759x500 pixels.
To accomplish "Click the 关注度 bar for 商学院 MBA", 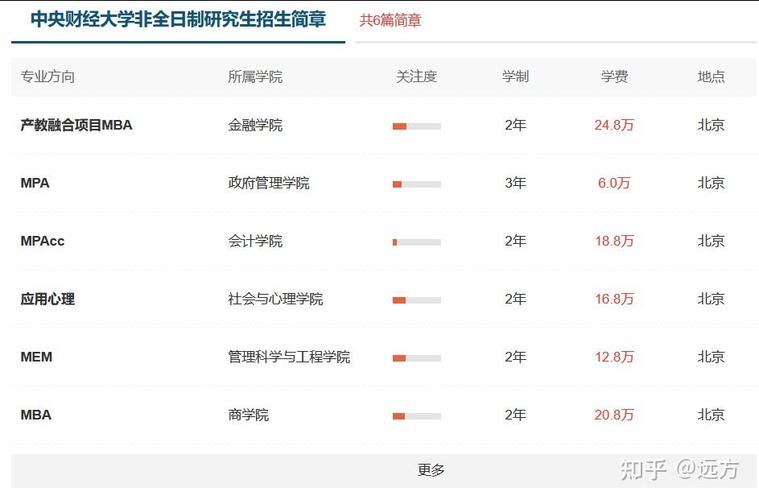I will point(417,416).
